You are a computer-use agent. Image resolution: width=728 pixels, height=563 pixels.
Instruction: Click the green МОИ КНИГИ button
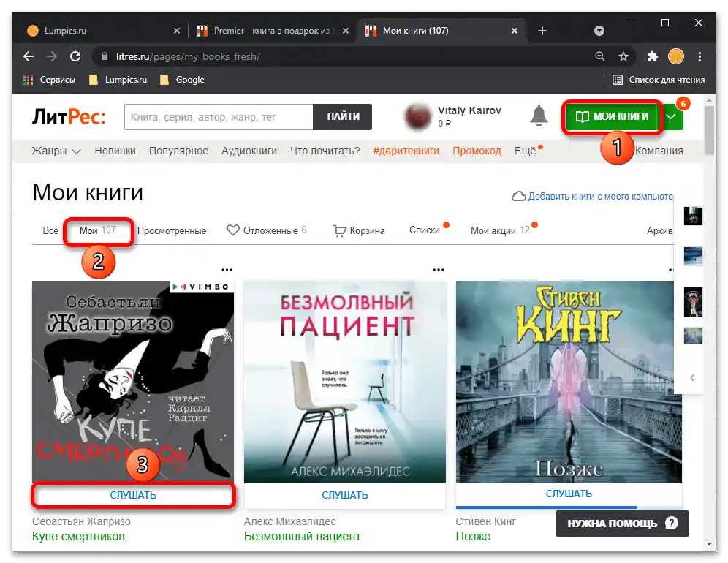click(x=613, y=116)
